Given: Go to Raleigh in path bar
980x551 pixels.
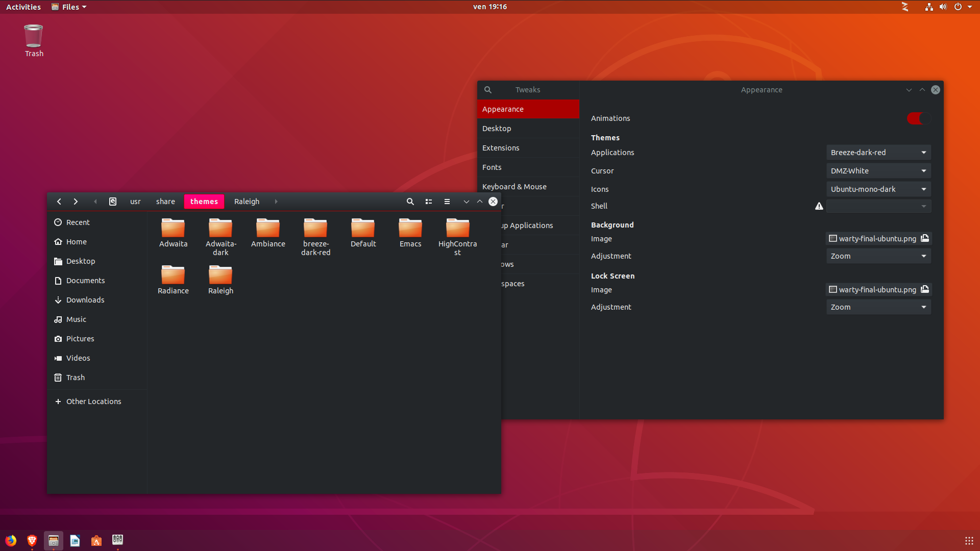Looking at the screenshot, I should (x=247, y=202).
